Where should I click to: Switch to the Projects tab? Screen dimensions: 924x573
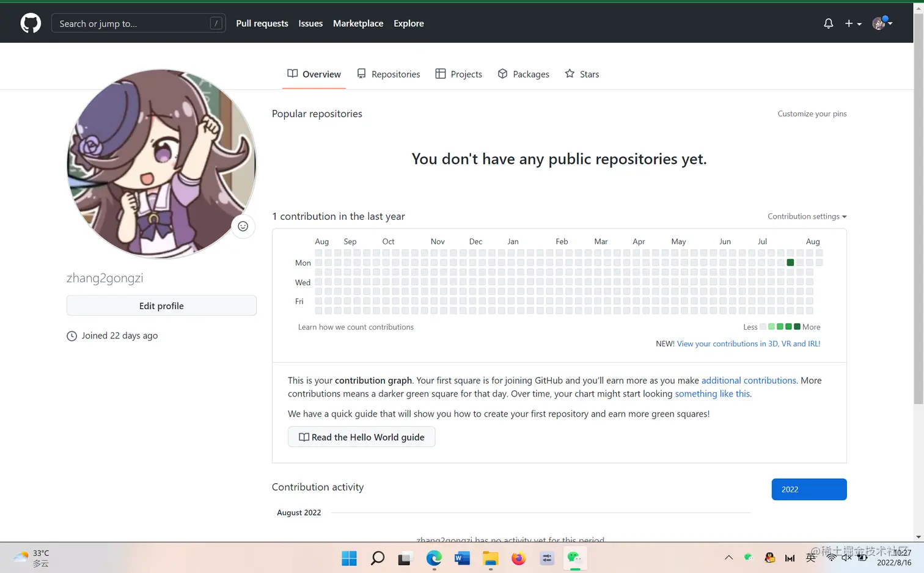point(458,74)
